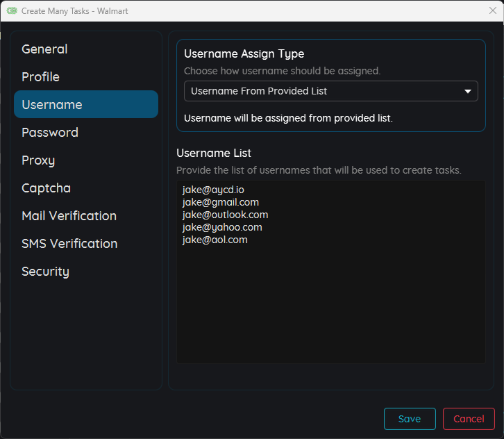Open the Security section
Screen dimensions: 504x439
point(45,272)
